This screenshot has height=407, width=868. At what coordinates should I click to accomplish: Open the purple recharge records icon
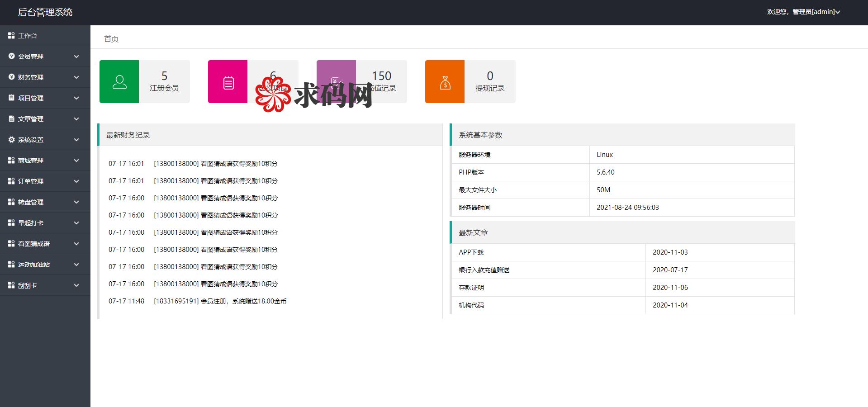pyautogui.click(x=336, y=81)
